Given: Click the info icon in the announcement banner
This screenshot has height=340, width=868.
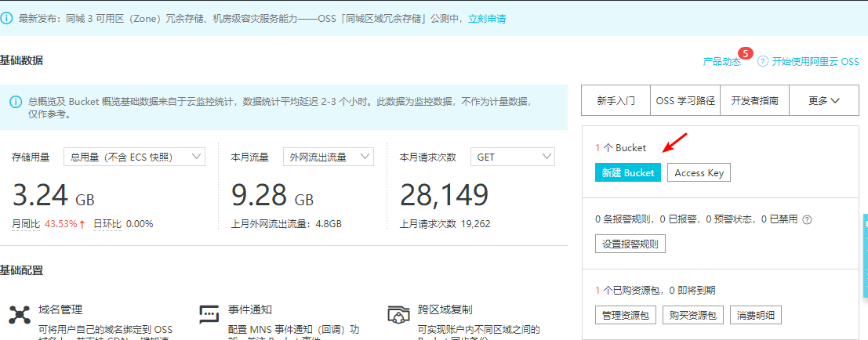Looking at the screenshot, I should click(x=6, y=18).
